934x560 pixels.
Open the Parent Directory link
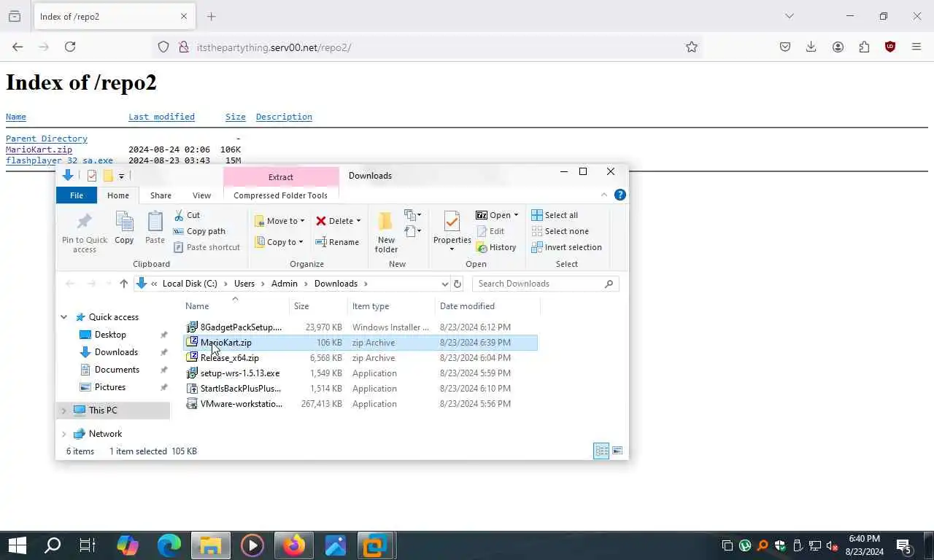pyautogui.click(x=47, y=139)
